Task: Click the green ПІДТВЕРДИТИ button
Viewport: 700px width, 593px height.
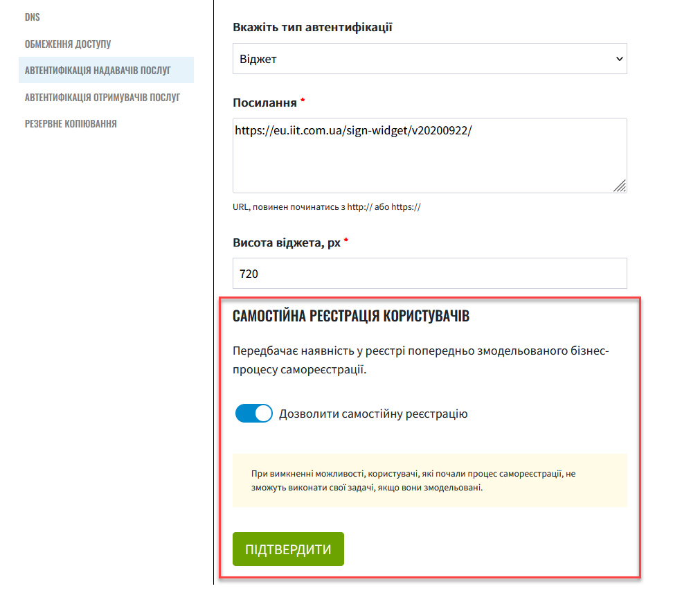Action: point(289,549)
